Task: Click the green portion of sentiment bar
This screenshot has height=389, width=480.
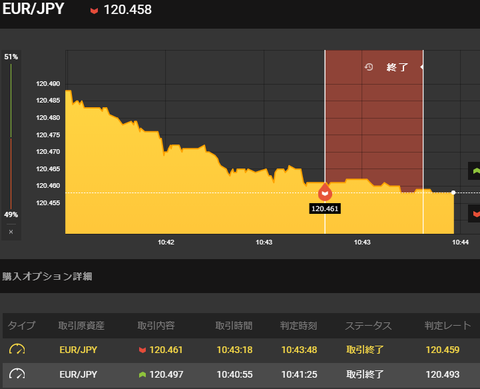Action: pyautogui.click(x=11, y=100)
